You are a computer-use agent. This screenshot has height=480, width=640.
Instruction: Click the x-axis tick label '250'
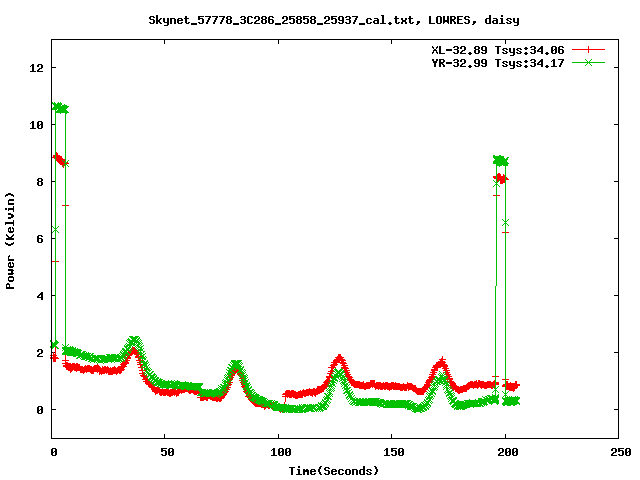pyautogui.click(x=621, y=452)
